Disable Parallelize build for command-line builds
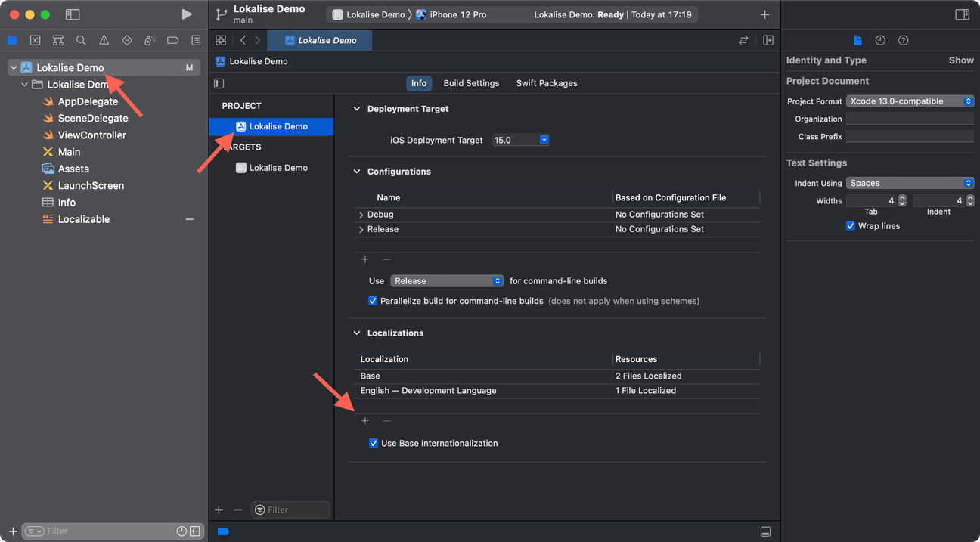Image resolution: width=980 pixels, height=542 pixels. pyautogui.click(x=373, y=300)
